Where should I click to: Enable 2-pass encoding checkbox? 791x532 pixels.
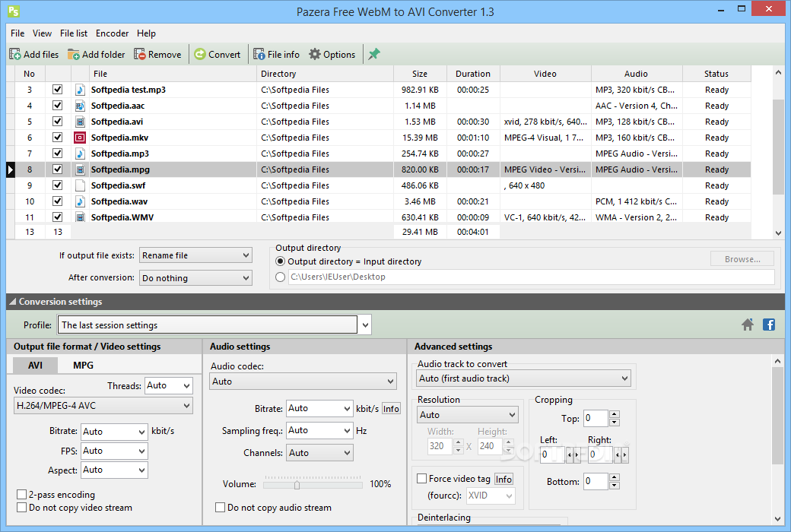(22, 494)
